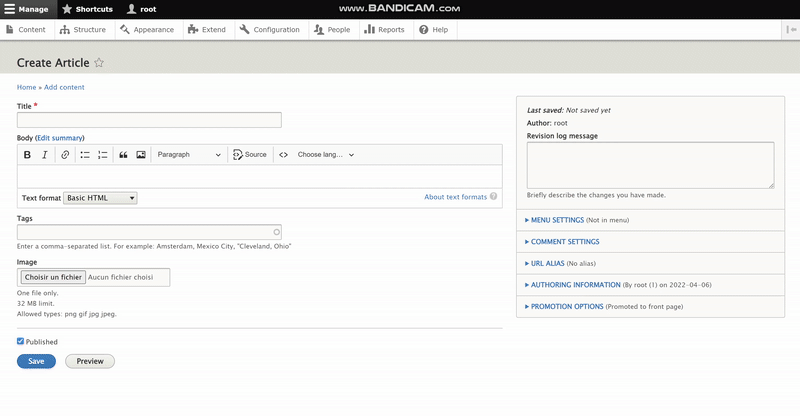Screen dimensions: 800x416
Task: Click into the Body editor text area
Action: pyautogui.click(x=260, y=177)
